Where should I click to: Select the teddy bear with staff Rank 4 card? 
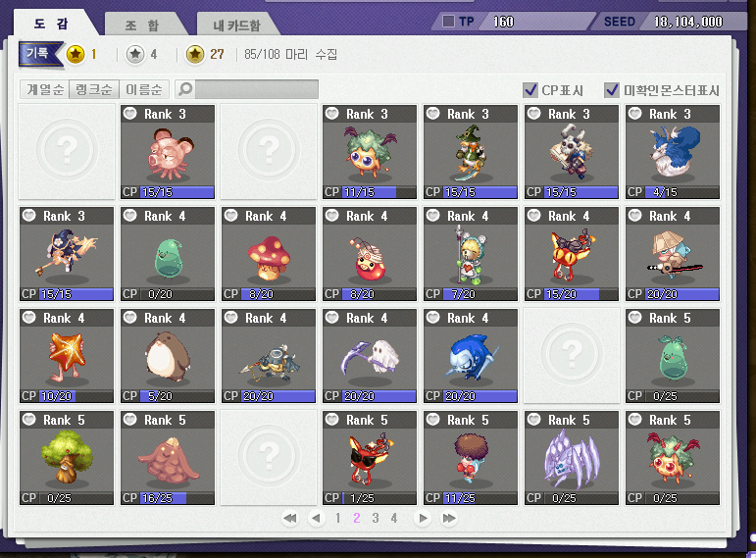[x=470, y=254]
